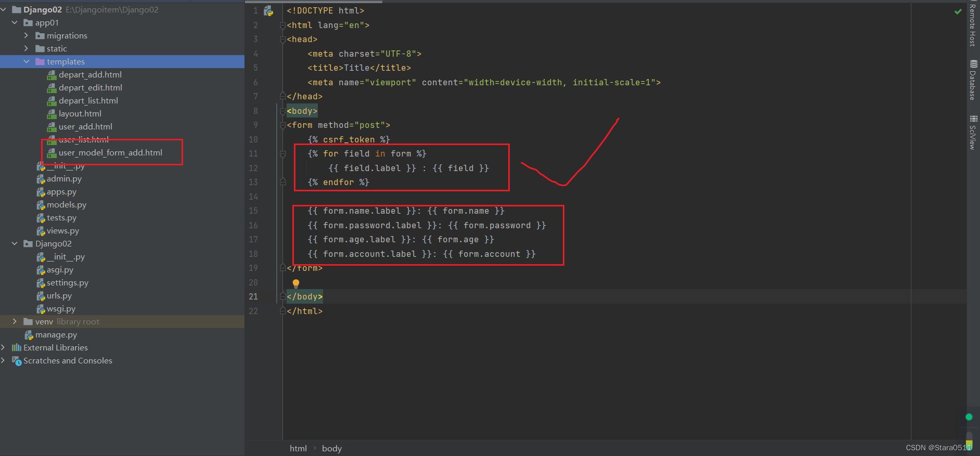
Task: Click the models.py Python file icon
Action: 41,205
